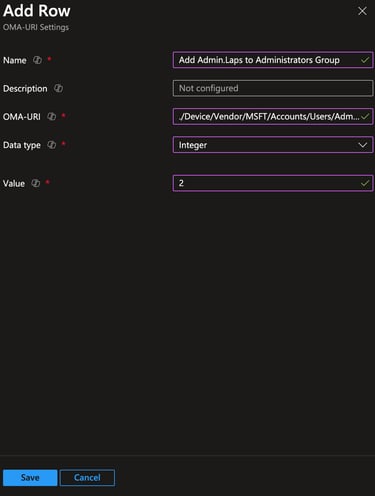This screenshot has width=375, height=496.
Task: Click the green checkmark in Name field
Action: (365, 60)
